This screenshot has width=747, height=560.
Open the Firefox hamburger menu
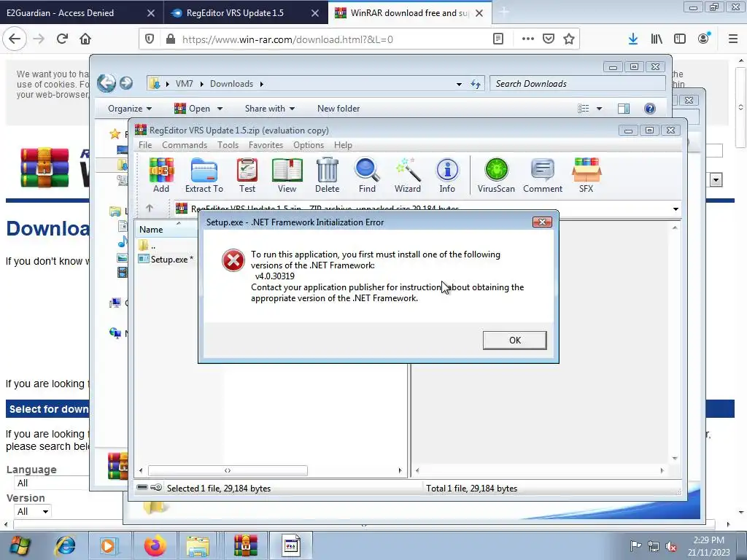coord(733,39)
